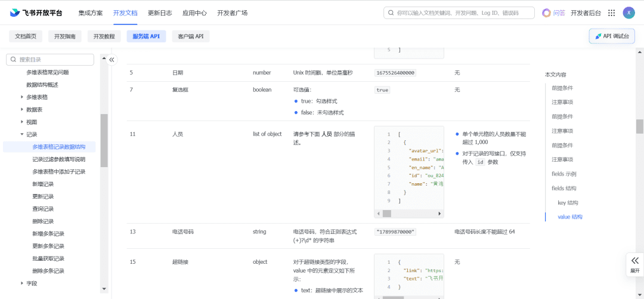Expand the 数据表 tree node

[22, 109]
